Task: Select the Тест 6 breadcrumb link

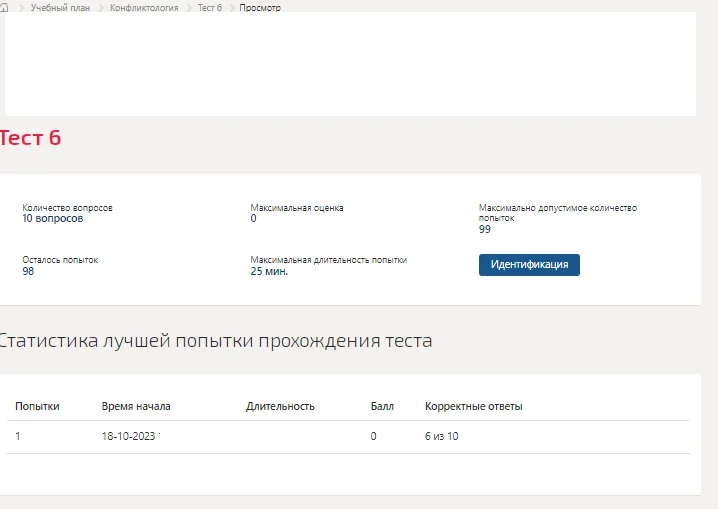Action: tap(210, 8)
